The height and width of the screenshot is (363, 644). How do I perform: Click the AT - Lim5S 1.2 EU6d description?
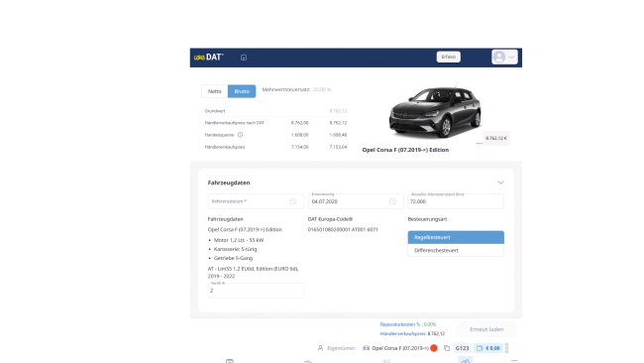(253, 273)
